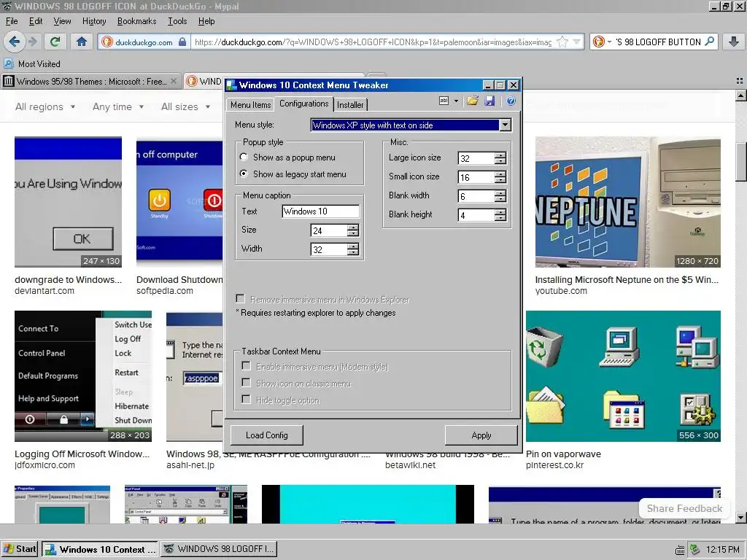Switch to Windows 10 Context taskbar item
Image resolution: width=747 pixels, height=560 pixels.
(x=99, y=549)
